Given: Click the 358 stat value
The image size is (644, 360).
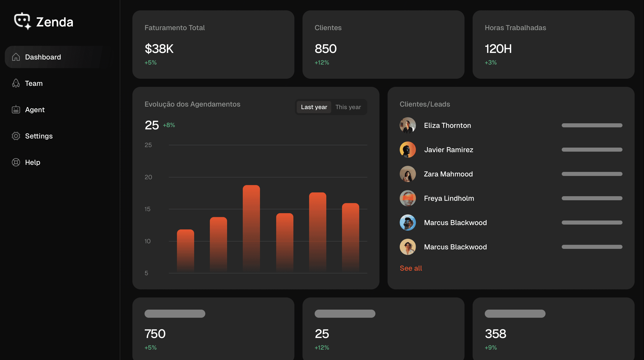Looking at the screenshot, I should pos(495,334).
